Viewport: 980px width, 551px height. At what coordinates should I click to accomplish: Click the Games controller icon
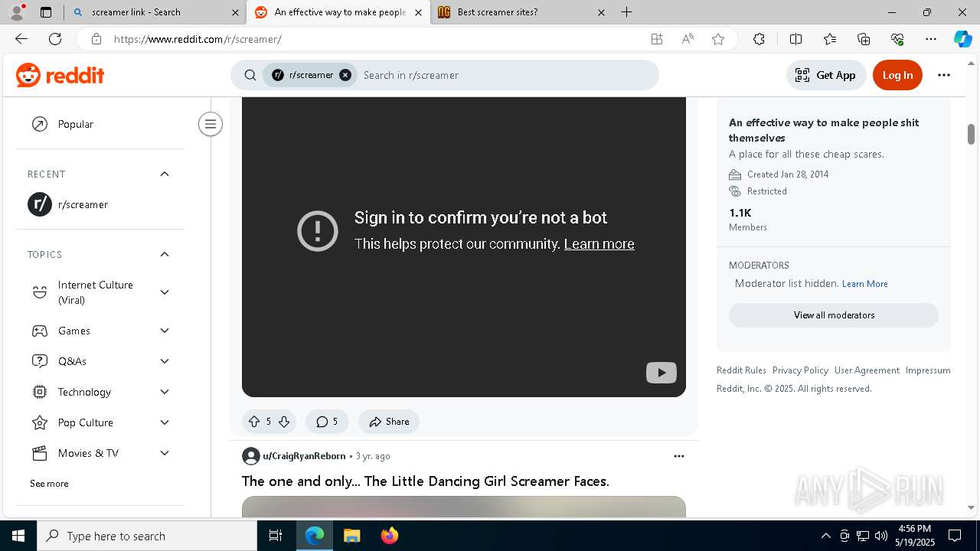pos(40,331)
